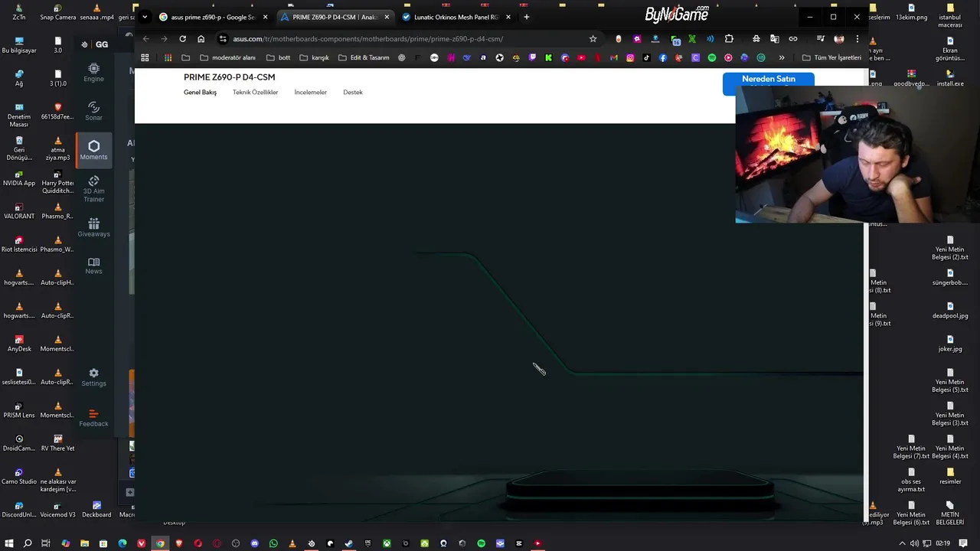
Task: Select Geri Dönüşüm recycle bin icon
Action: point(19,148)
